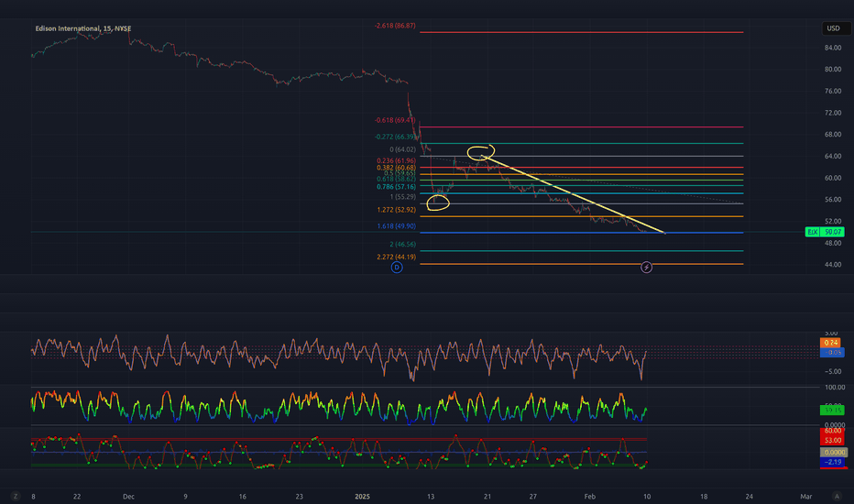The height and width of the screenshot is (504, 854).
Task: Click 68.00 on the price axis
Action: coord(833,135)
